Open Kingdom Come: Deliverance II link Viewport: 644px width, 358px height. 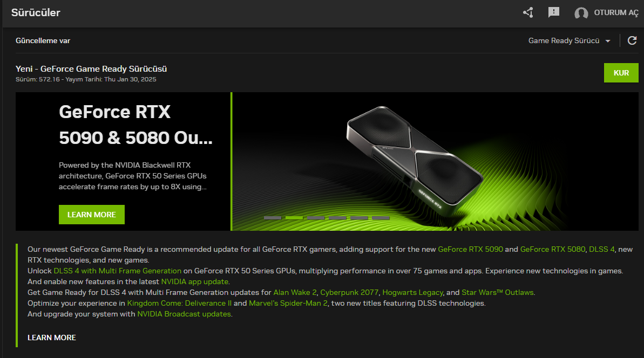pyautogui.click(x=179, y=304)
